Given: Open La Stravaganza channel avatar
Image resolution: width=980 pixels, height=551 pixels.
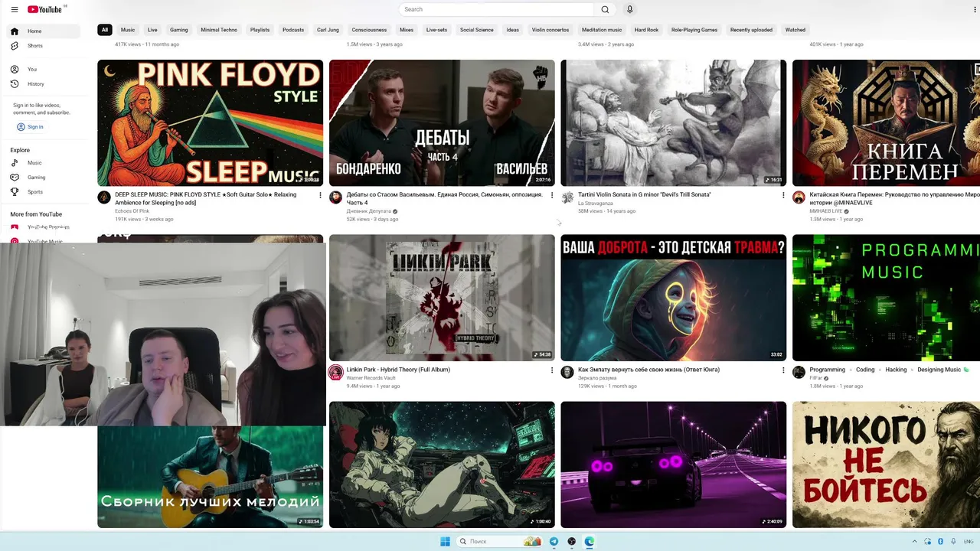Looking at the screenshot, I should (567, 197).
